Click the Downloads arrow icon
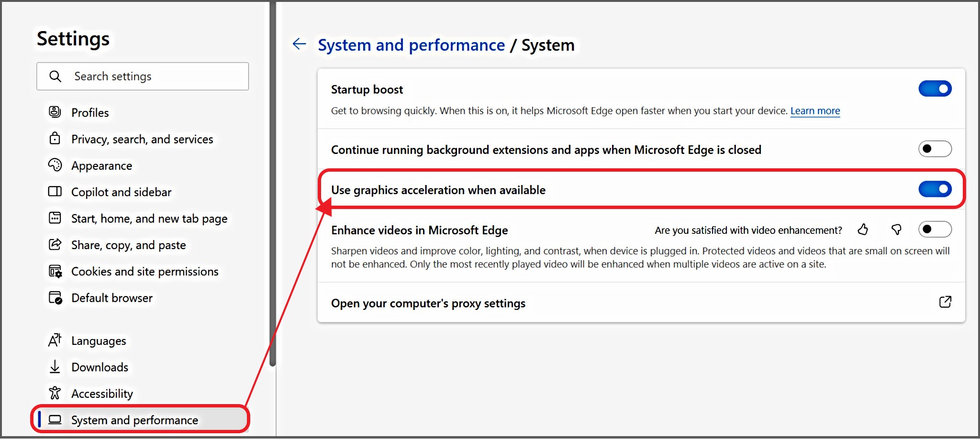The width and height of the screenshot is (980, 439). [55, 367]
